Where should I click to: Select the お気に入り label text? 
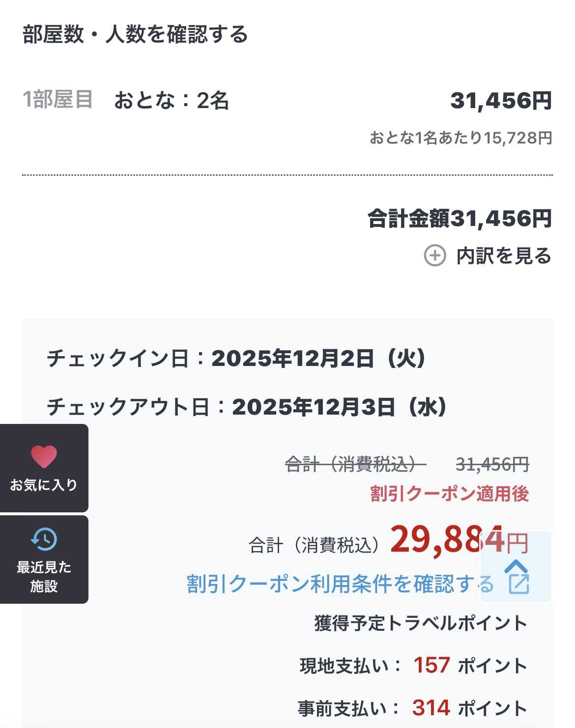point(44,485)
